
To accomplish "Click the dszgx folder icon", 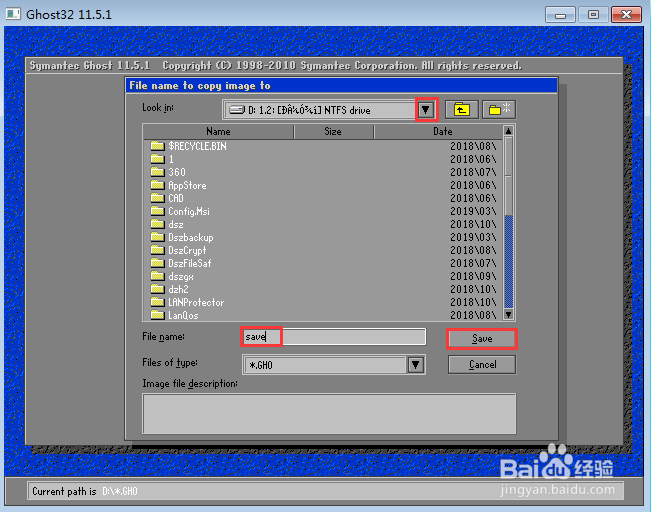I will pyautogui.click(x=157, y=276).
